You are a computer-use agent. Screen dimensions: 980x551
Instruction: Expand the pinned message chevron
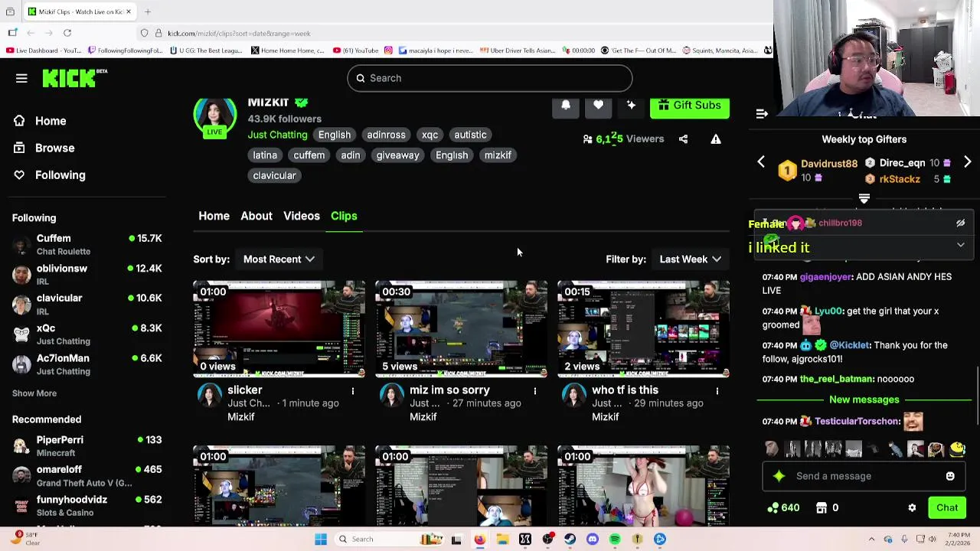960,245
